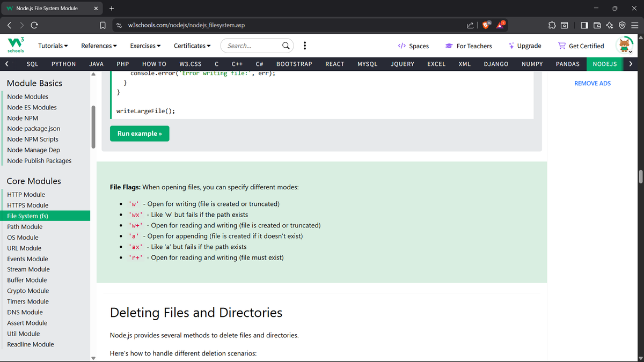Image resolution: width=644 pixels, height=362 pixels.
Task: Click the sidebar scroll-down arrow
Action: pyautogui.click(x=93, y=358)
